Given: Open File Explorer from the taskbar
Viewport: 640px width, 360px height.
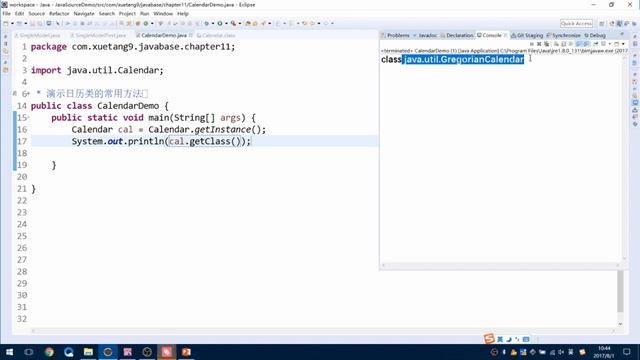Looking at the screenshot, I should pos(88,352).
